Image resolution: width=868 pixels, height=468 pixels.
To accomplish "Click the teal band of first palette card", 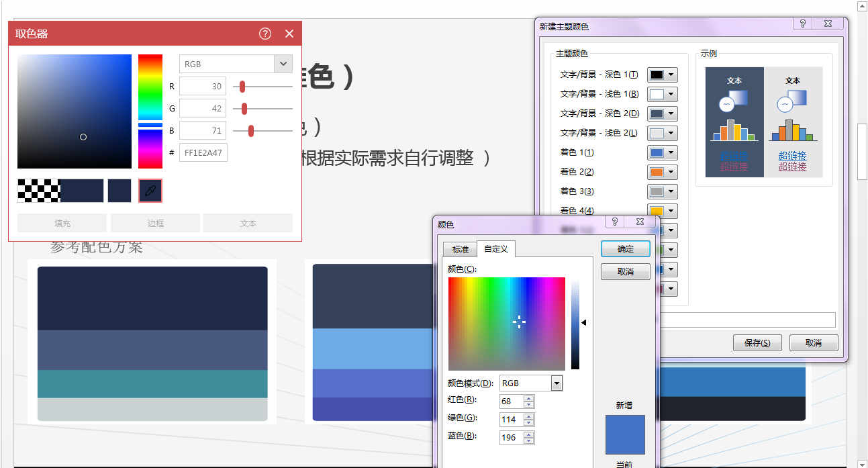I will tap(152, 383).
